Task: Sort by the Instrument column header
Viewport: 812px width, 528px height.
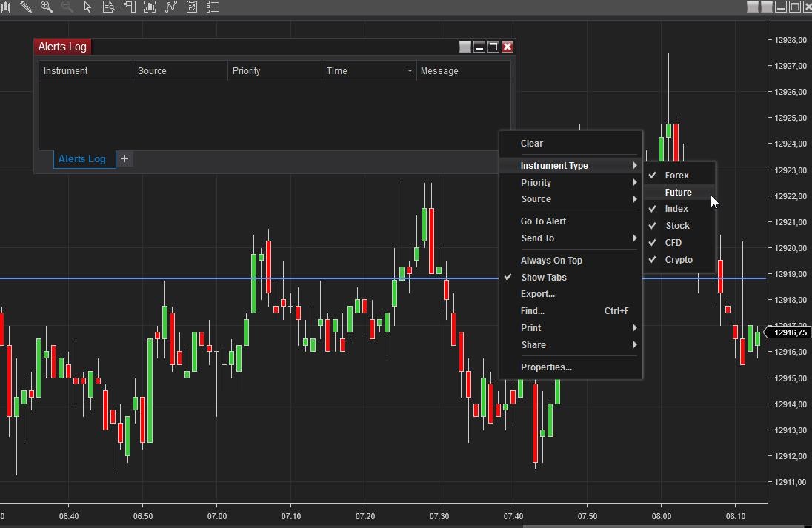Action: (85, 71)
